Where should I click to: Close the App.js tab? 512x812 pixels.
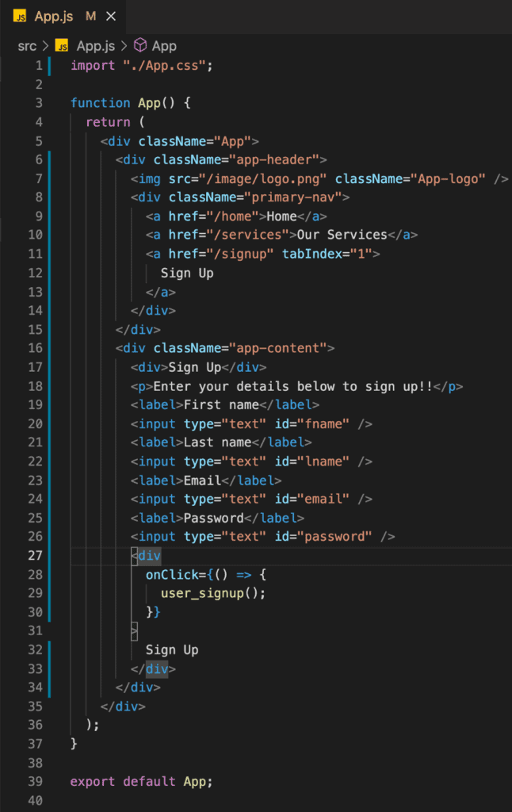111,17
